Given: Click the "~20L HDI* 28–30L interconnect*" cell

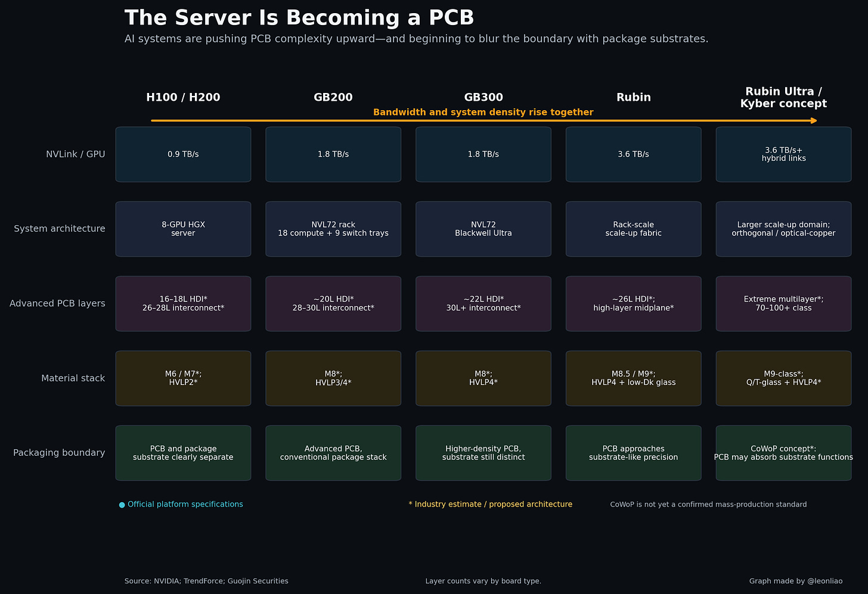Looking at the screenshot, I should tap(333, 304).
